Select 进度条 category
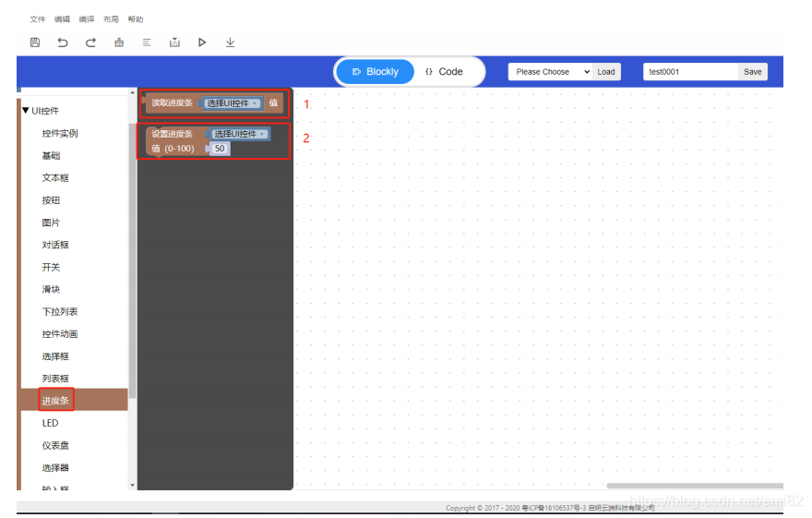 coord(54,401)
